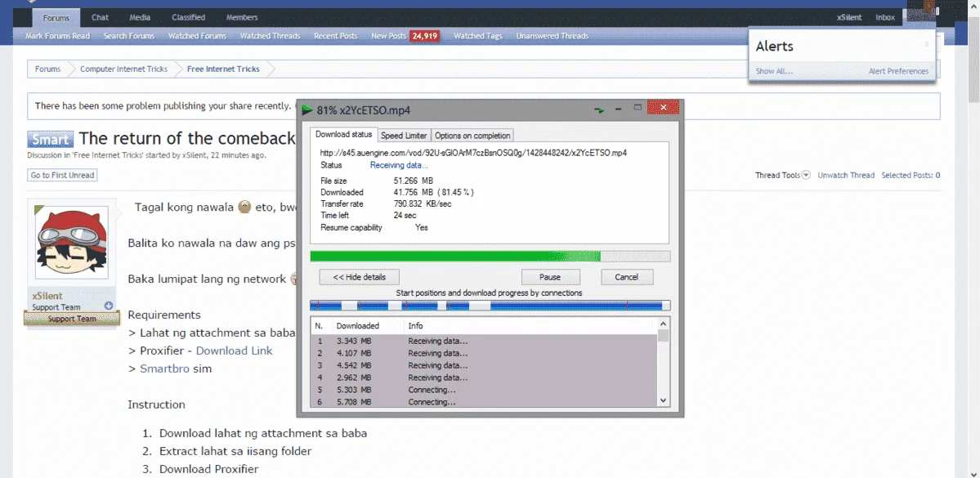The image size is (980, 478).
Task: Click the blue connections progress bar
Action: (x=490, y=306)
